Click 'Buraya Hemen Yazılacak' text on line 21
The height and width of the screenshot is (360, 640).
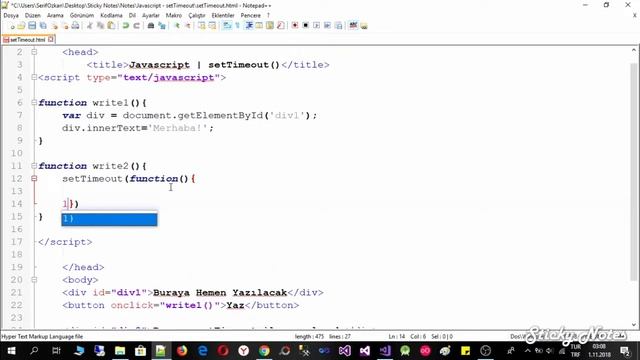coord(220,293)
